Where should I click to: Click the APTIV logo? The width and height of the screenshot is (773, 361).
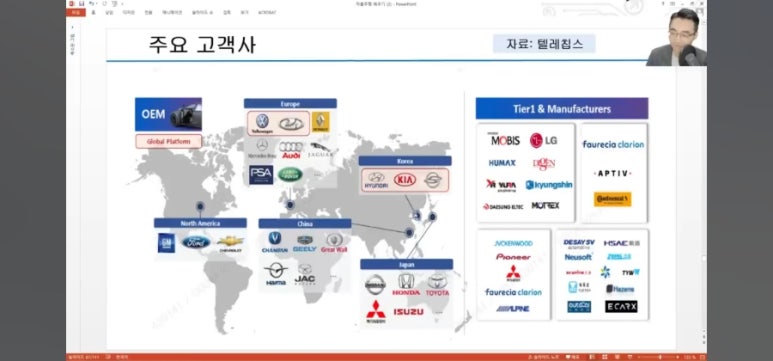[x=612, y=173]
